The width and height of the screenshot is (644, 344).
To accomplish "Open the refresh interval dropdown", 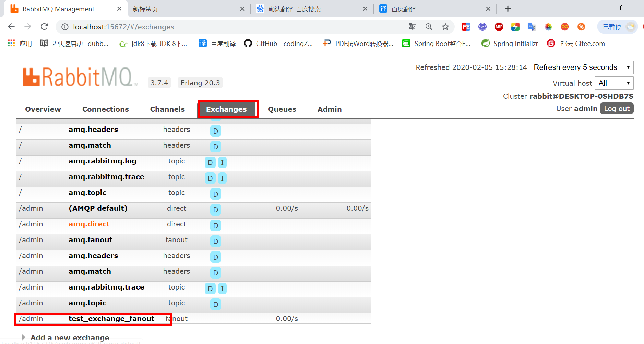I will [582, 67].
